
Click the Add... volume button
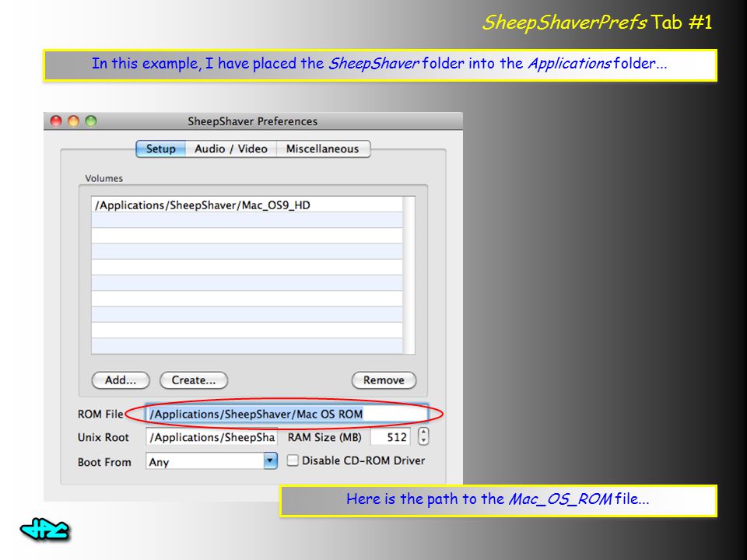[121, 380]
